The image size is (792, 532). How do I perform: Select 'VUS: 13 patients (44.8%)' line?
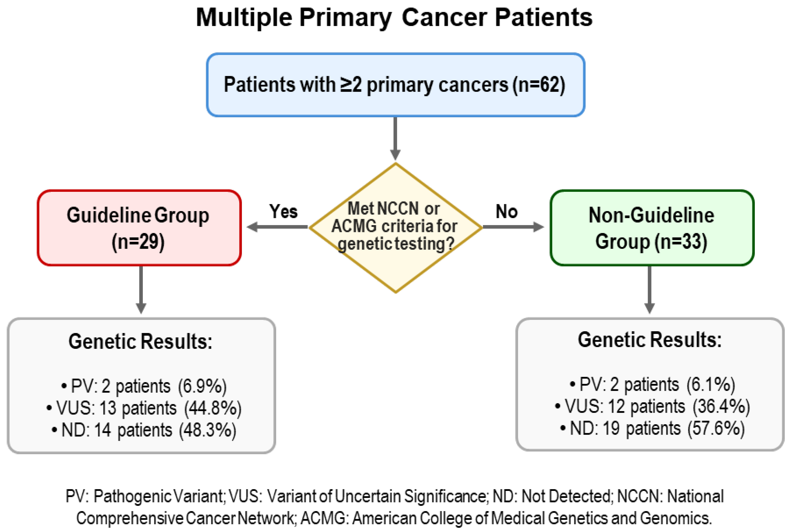coord(144,408)
